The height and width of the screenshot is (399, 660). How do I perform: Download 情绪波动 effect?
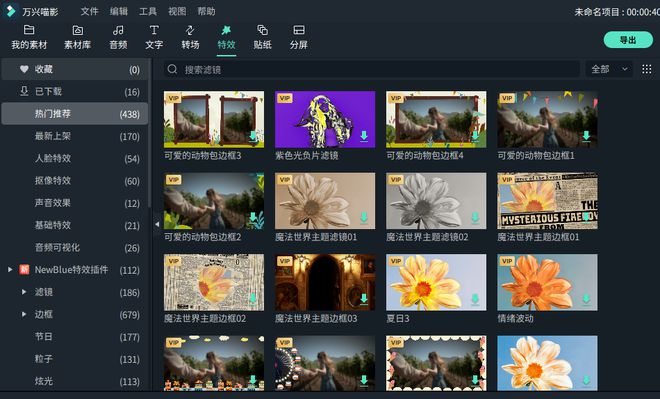pos(586,299)
